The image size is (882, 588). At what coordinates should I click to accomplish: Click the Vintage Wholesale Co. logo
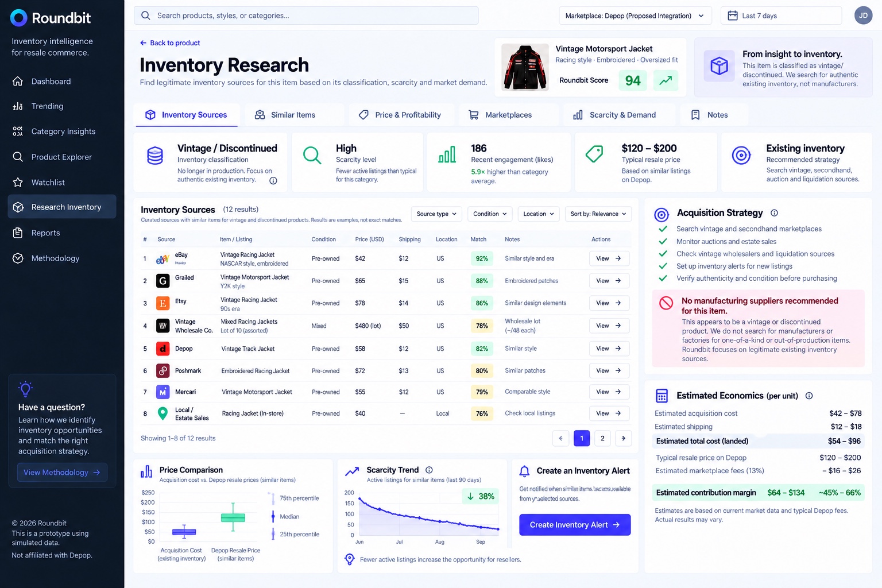tap(163, 326)
